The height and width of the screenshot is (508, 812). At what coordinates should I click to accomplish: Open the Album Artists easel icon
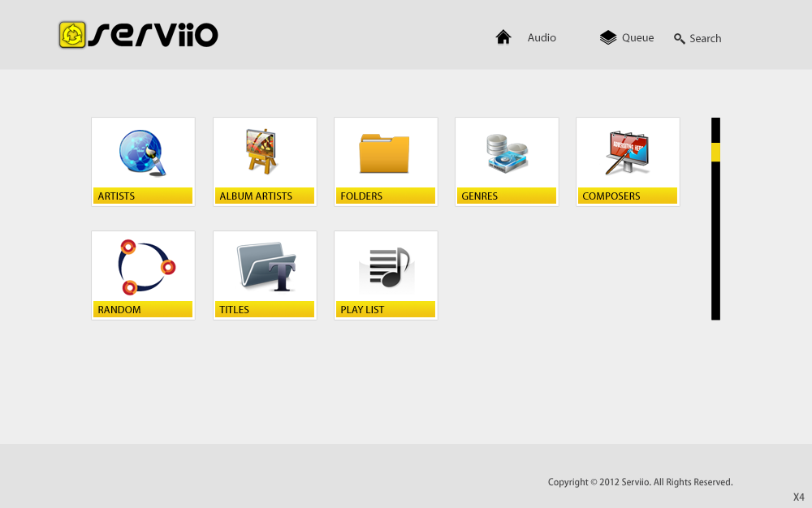[x=263, y=152]
